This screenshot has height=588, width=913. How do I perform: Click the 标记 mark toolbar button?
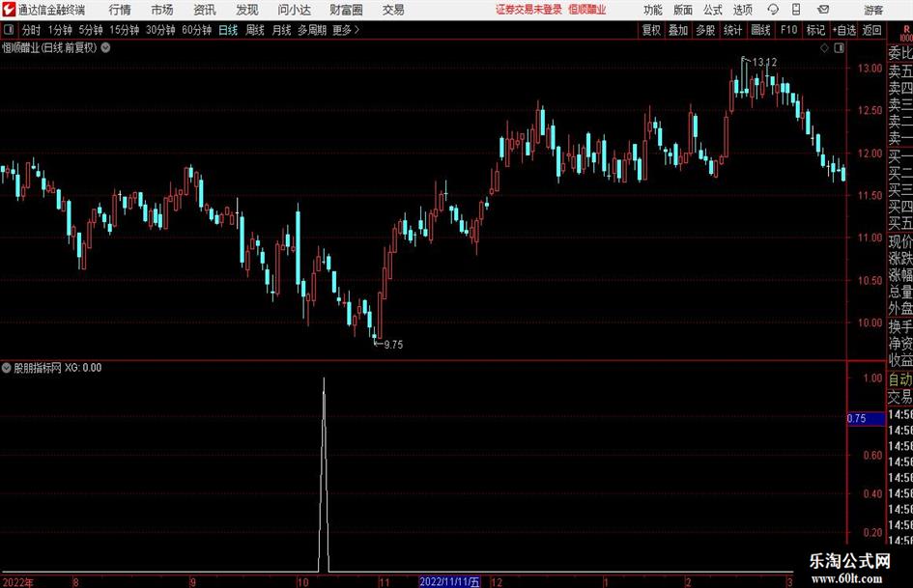pyautogui.click(x=815, y=30)
